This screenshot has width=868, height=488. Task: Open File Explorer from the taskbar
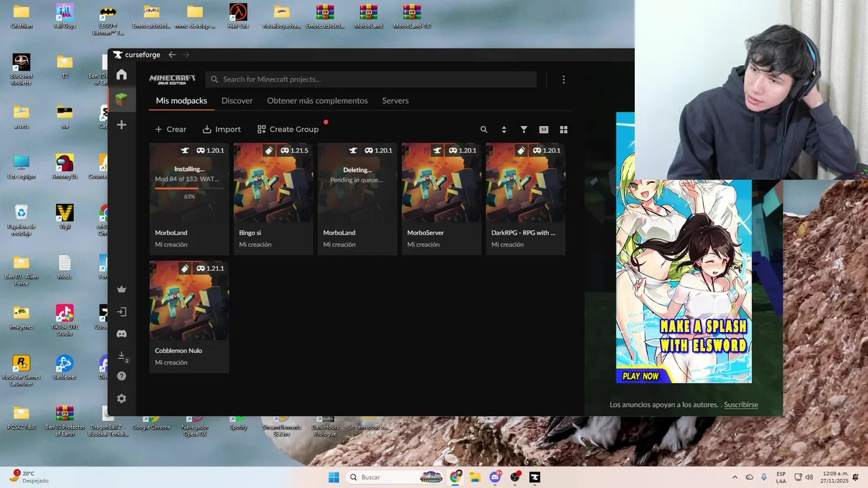(475, 477)
